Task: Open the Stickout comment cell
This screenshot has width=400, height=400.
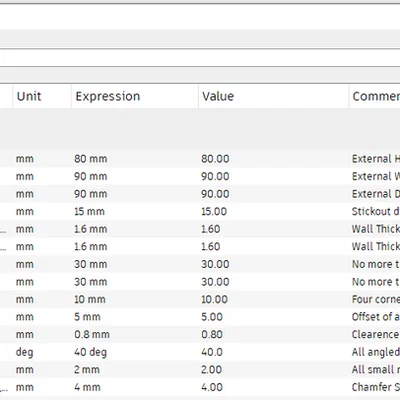Action: 375,211
